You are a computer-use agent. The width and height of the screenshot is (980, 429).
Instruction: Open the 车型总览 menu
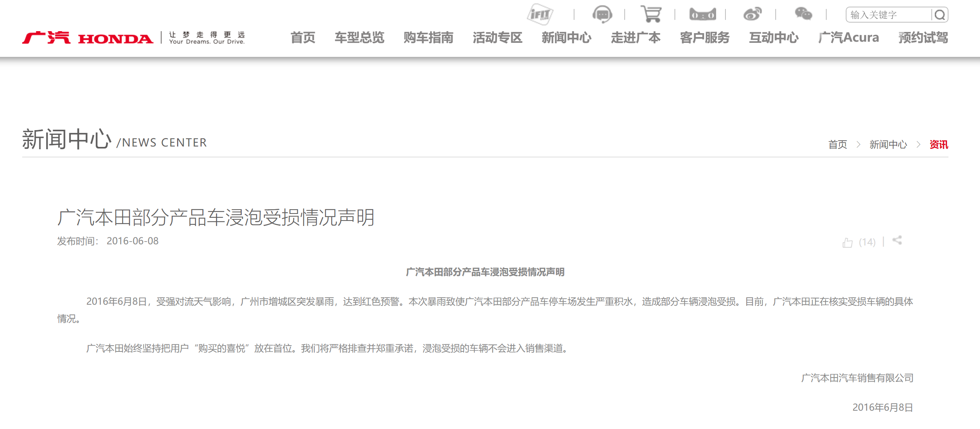tap(359, 38)
